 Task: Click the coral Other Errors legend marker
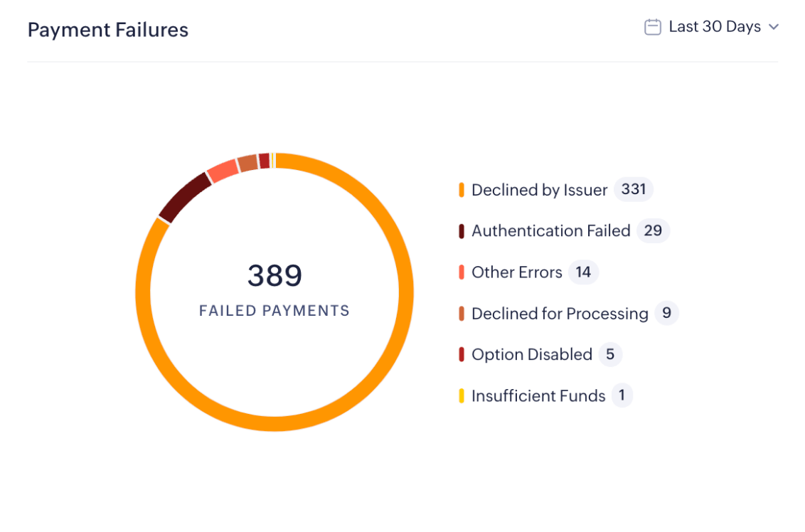pyautogui.click(x=462, y=272)
